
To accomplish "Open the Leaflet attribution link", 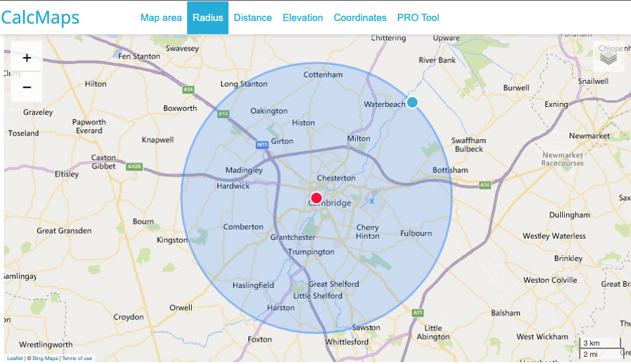I will point(14,358).
